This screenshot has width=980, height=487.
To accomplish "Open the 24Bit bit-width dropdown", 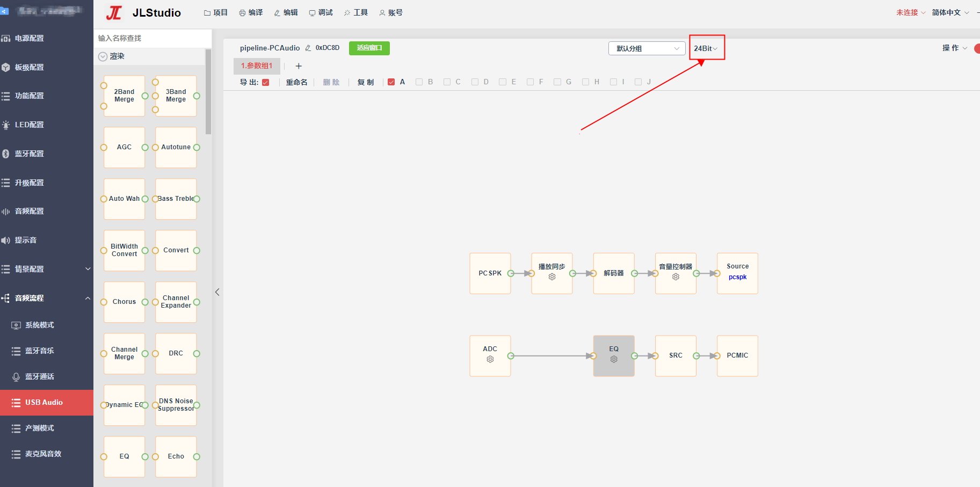I will tap(706, 48).
